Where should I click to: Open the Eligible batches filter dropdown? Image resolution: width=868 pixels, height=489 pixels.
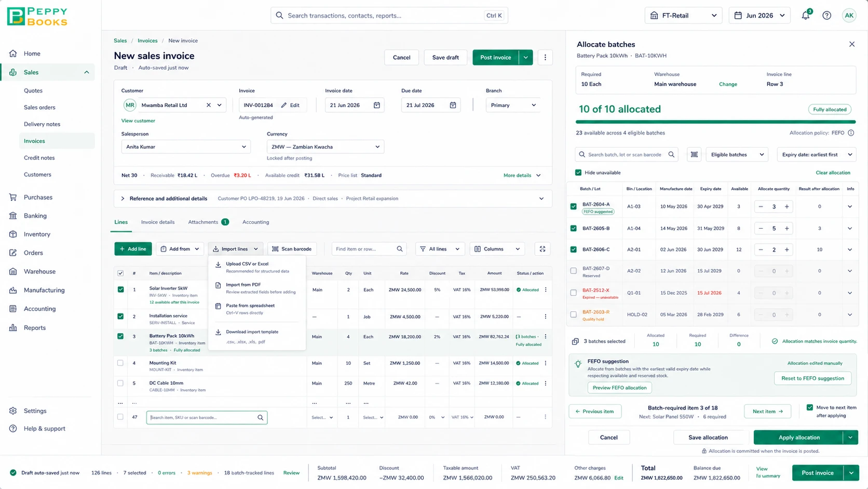[x=737, y=155]
